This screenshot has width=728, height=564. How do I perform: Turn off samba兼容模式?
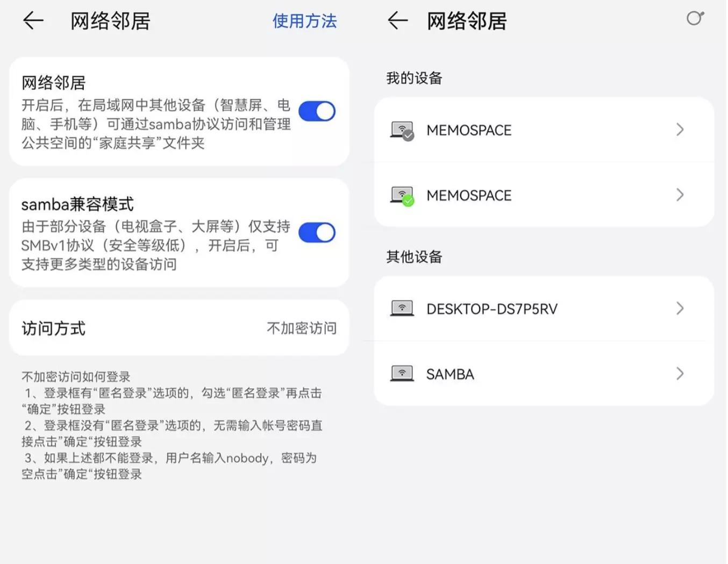(317, 232)
